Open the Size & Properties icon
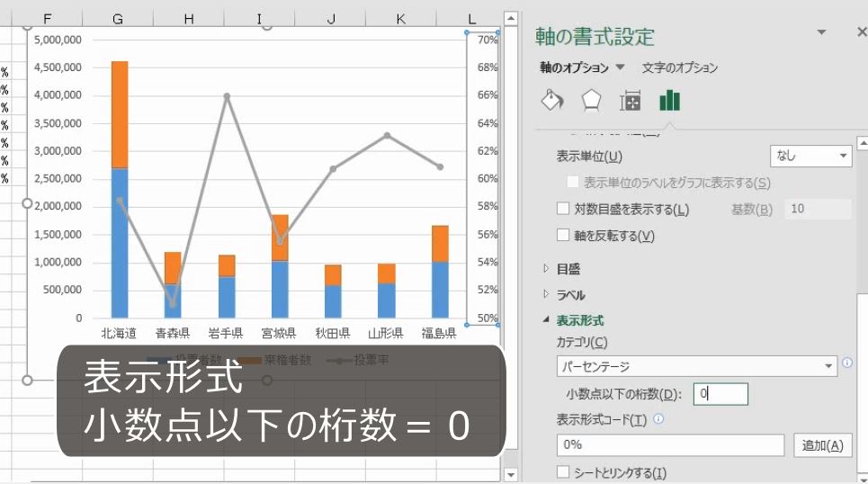This screenshot has width=868, height=484. [630, 101]
